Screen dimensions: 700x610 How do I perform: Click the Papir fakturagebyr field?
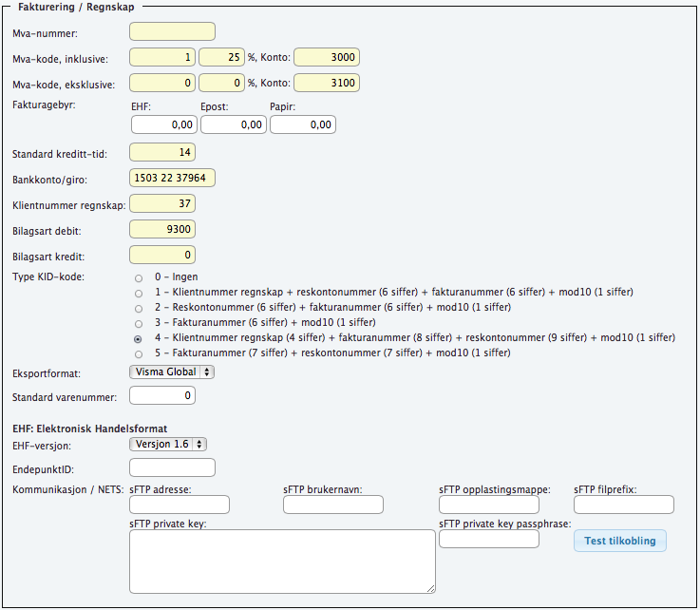(x=303, y=124)
